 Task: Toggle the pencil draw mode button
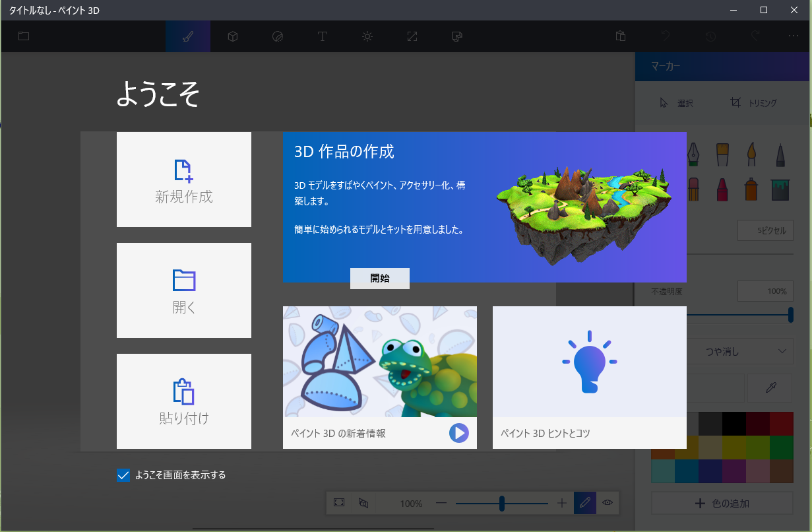tap(584, 503)
